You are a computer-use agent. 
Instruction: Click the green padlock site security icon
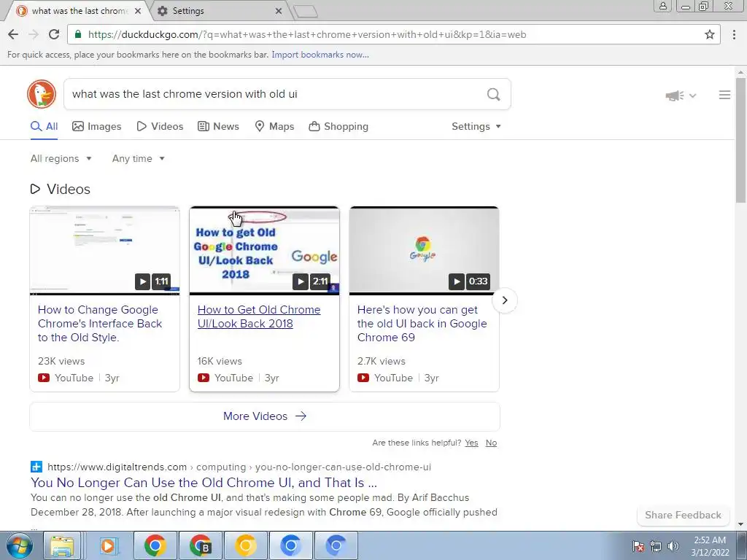click(78, 34)
